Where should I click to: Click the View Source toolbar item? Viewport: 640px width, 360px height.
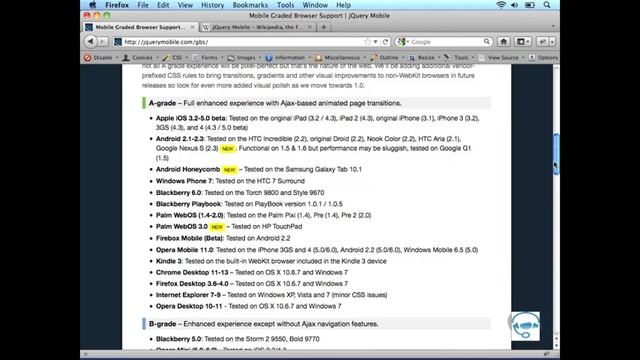click(499, 58)
